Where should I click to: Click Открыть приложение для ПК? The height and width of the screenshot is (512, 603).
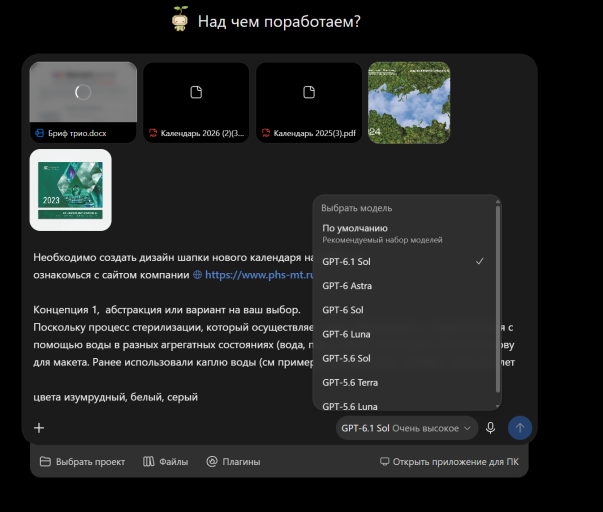point(449,462)
